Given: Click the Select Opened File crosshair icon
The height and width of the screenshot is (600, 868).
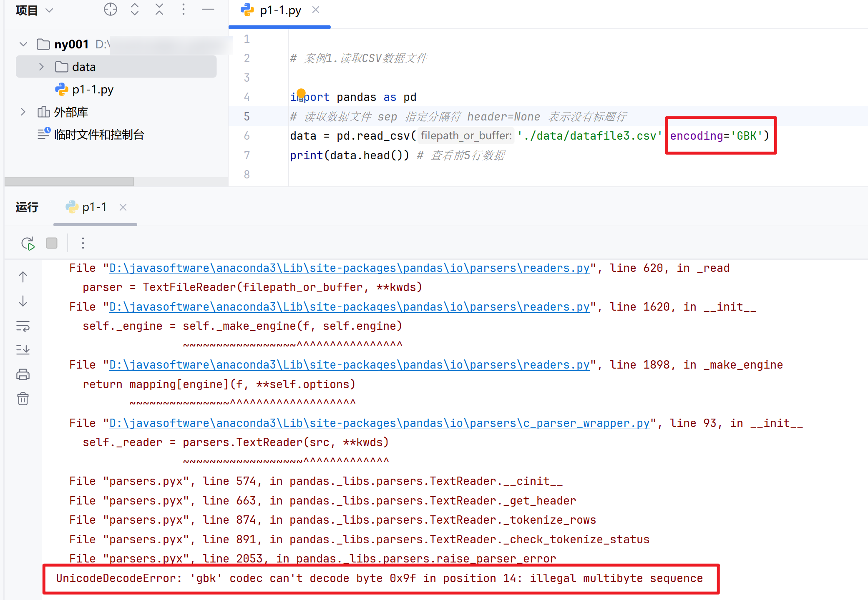Looking at the screenshot, I should pyautogui.click(x=111, y=9).
